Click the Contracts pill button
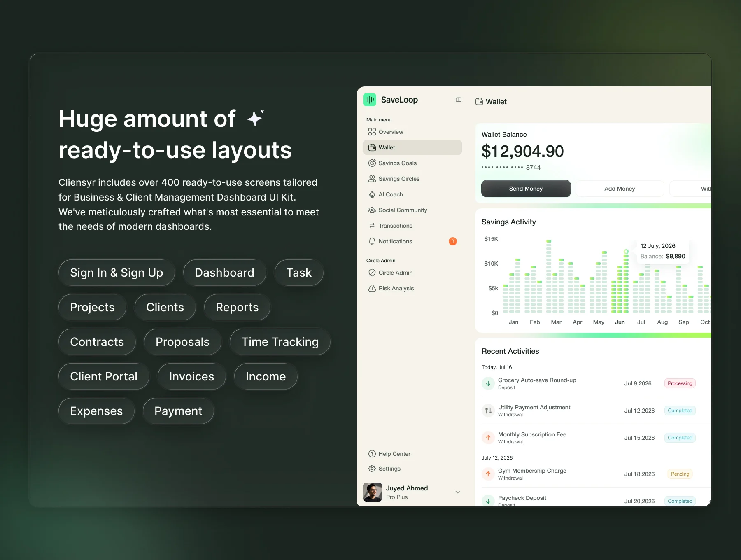The image size is (741, 560). 97,342
